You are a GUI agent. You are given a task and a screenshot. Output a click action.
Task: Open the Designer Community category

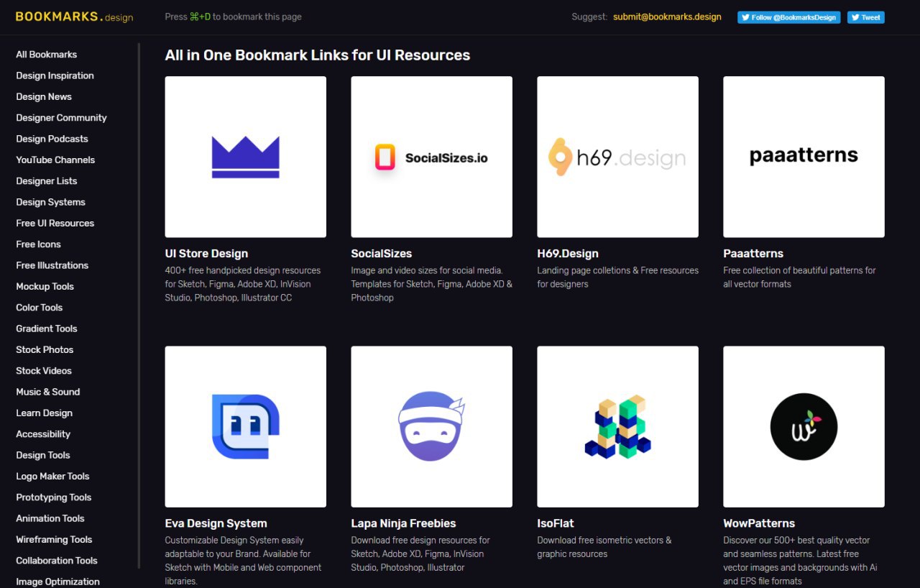coord(61,118)
